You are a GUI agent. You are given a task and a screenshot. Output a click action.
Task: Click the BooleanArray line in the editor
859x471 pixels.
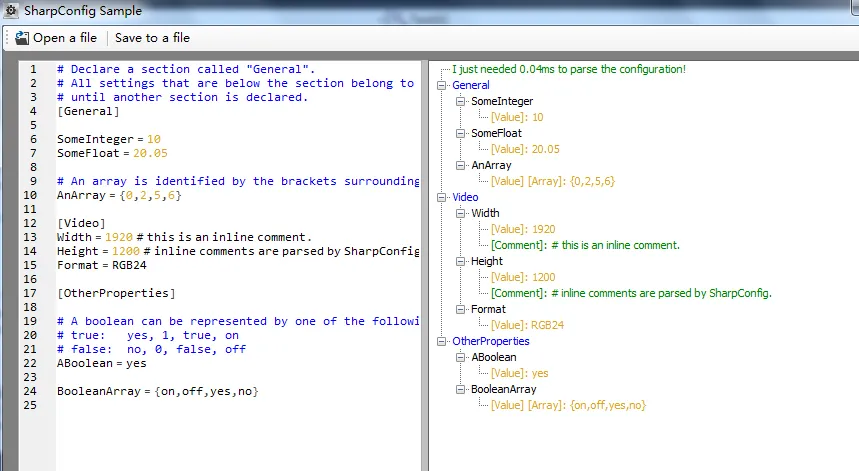coord(157,391)
